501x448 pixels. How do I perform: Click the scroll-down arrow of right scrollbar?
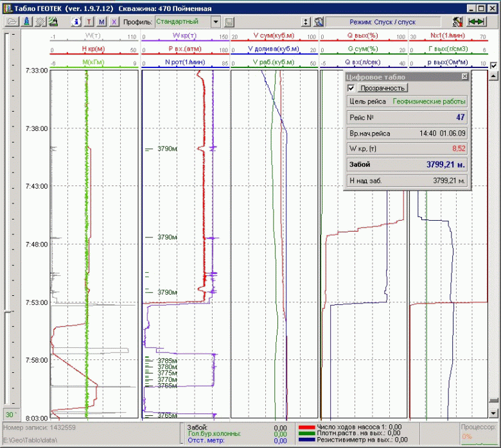tap(493, 413)
